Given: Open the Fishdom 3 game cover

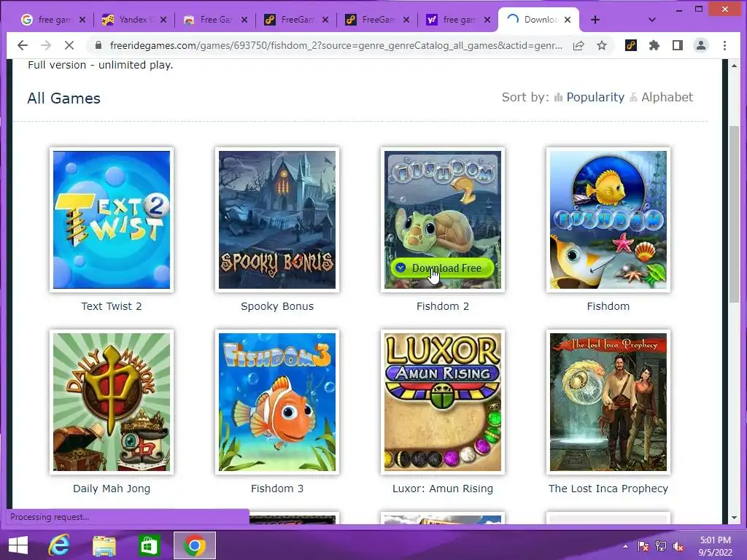Looking at the screenshot, I should [x=277, y=402].
